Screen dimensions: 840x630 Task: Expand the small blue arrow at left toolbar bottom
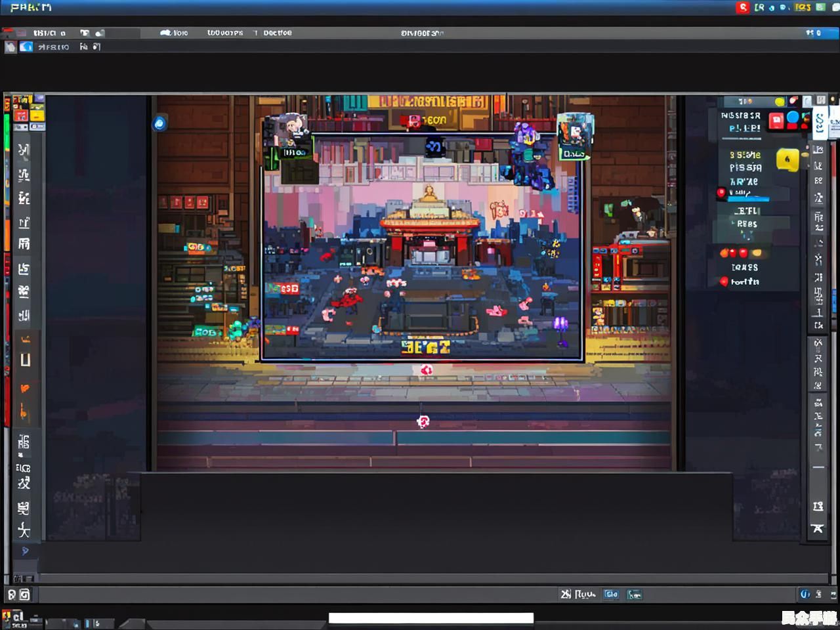[25, 551]
